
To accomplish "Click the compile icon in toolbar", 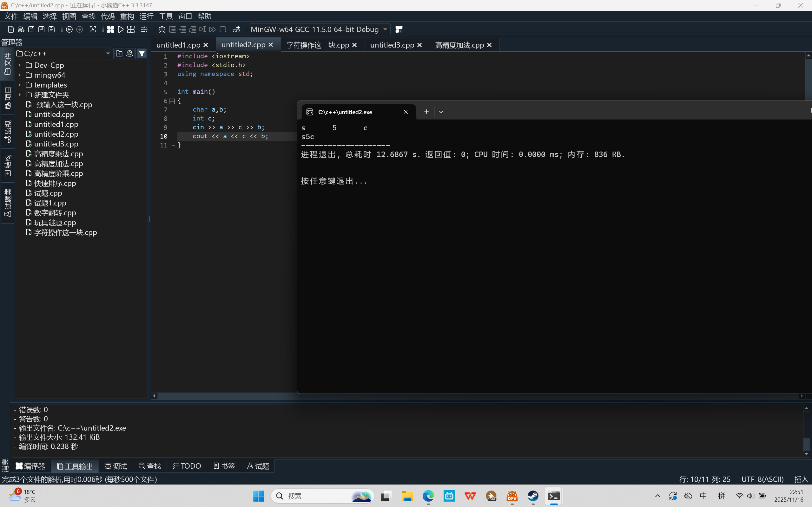I will coord(110,29).
